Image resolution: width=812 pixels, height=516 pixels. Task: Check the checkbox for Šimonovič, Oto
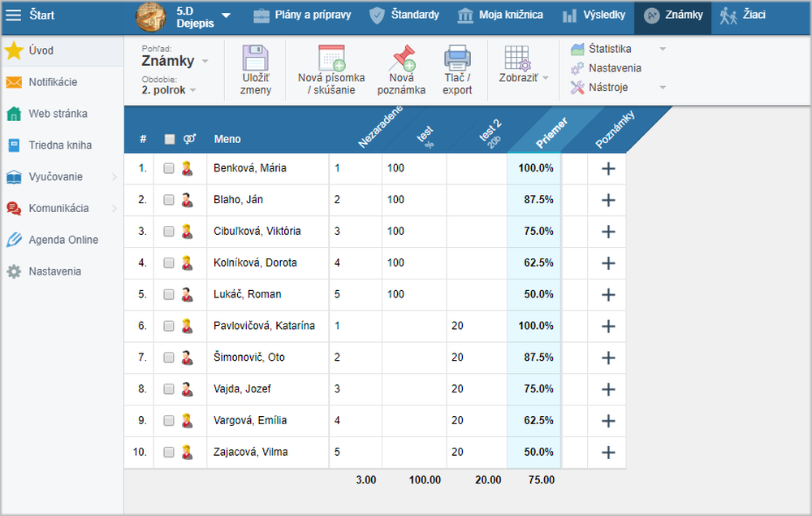pyautogui.click(x=169, y=358)
